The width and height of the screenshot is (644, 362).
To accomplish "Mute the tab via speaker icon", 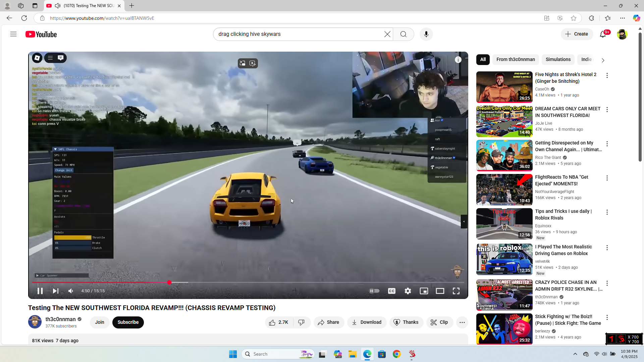I will 58,6.
